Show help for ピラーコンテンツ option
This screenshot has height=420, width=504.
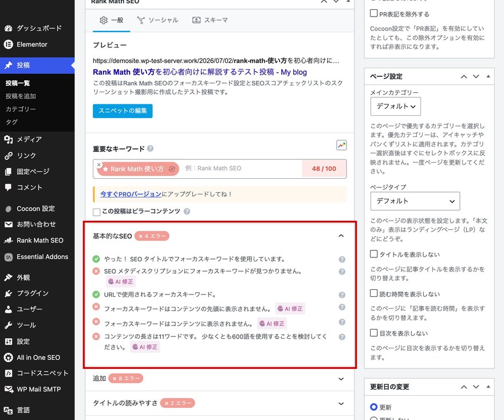[187, 211]
